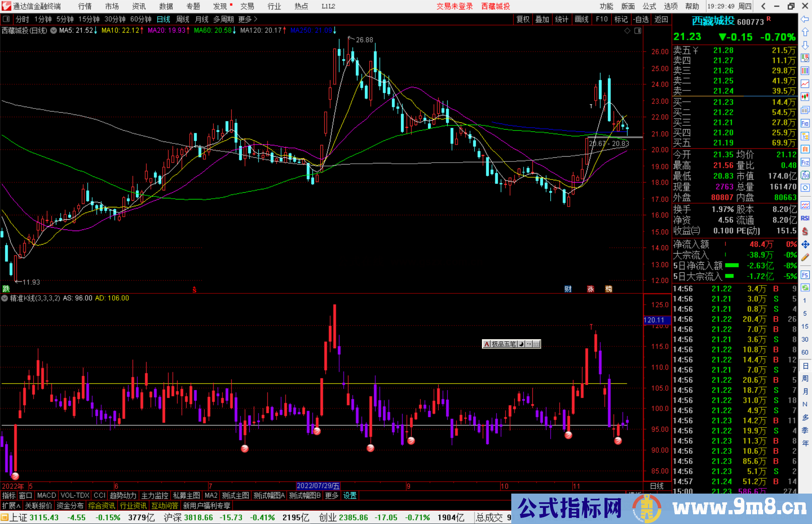This screenshot has width=812, height=524.
Task: Click the blue left arrow sidebar icon
Action: pyautogui.click(x=805, y=19)
